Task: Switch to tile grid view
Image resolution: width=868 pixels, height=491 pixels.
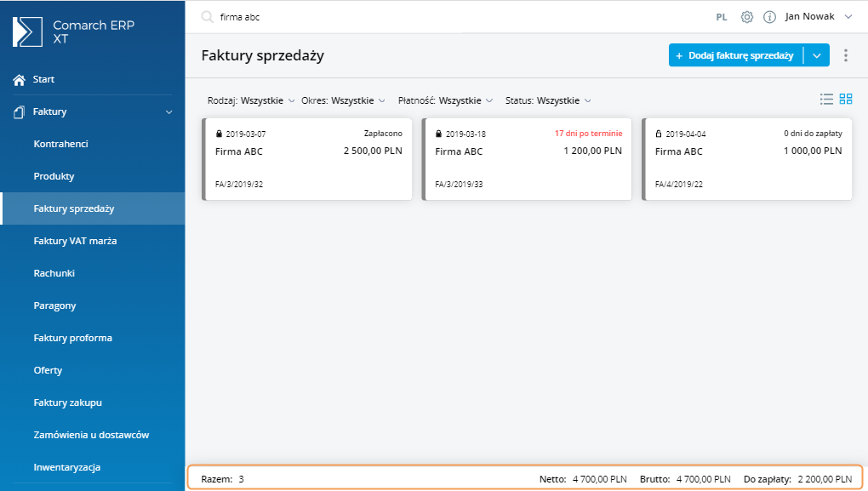Action: (846, 100)
